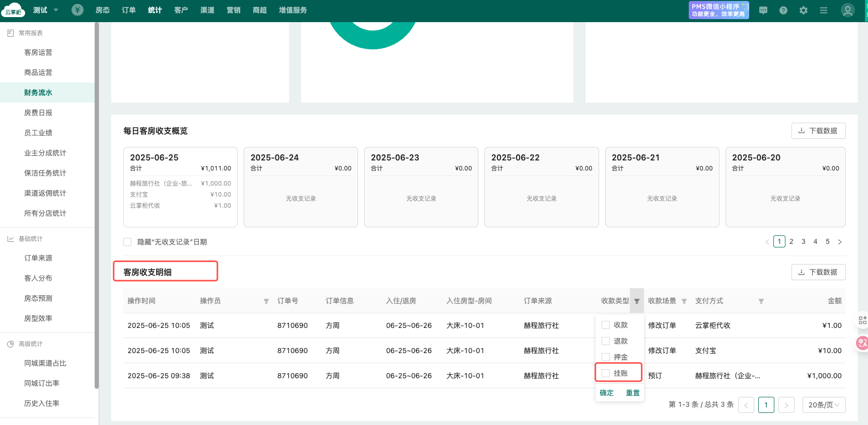Select page 1 in detail table pagination

(766, 405)
